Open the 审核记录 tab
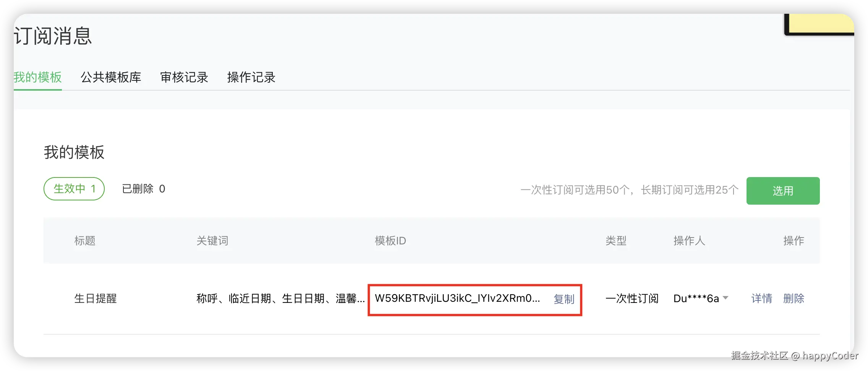This screenshot has height=371, width=868. (184, 77)
